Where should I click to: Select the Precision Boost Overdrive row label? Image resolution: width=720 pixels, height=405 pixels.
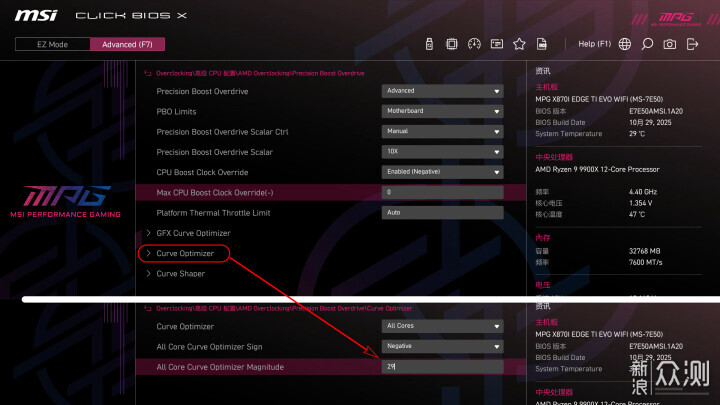tap(202, 91)
